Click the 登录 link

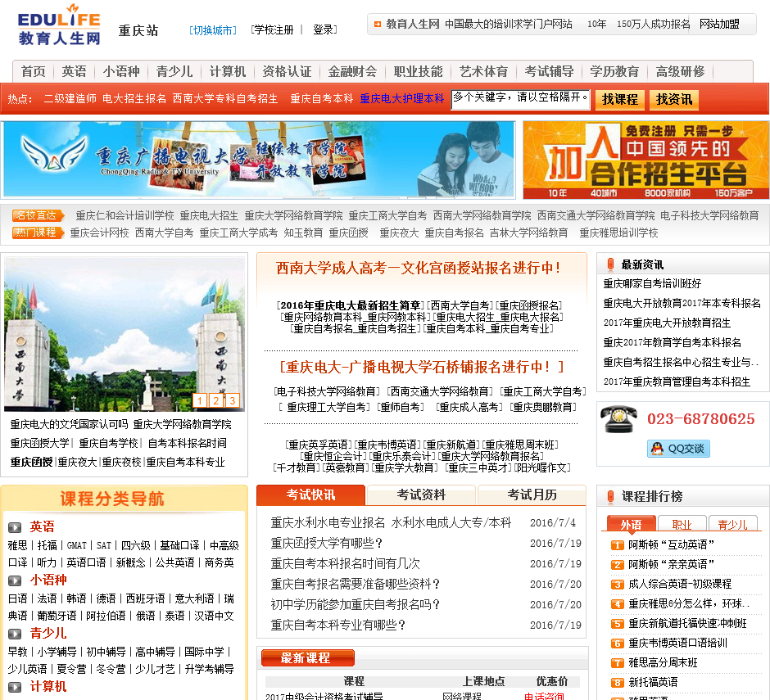(324, 30)
